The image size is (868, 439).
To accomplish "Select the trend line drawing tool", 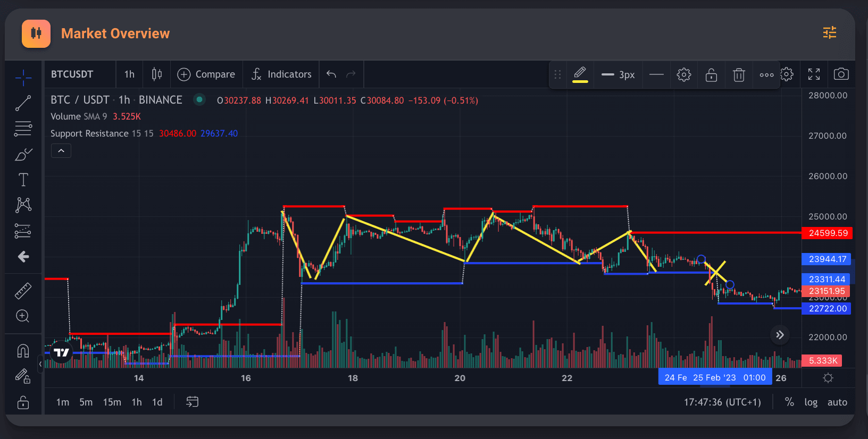I will click(x=23, y=103).
